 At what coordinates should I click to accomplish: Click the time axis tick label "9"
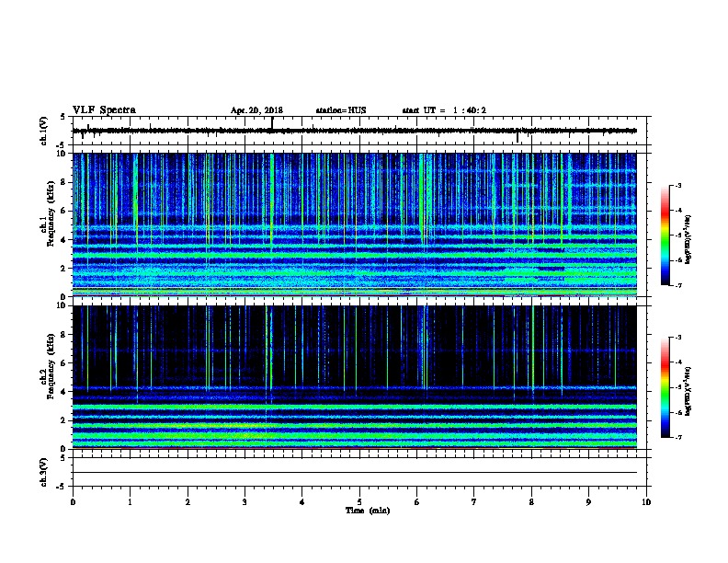pyautogui.click(x=588, y=501)
